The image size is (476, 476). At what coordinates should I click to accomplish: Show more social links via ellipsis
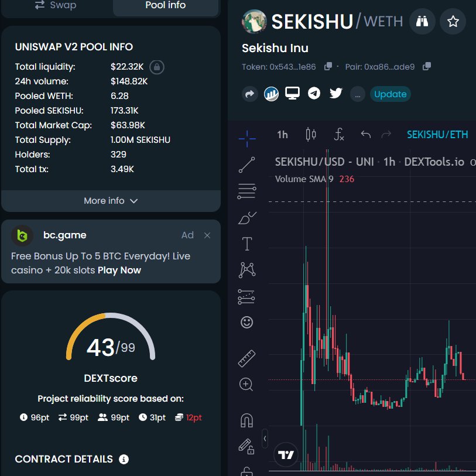pyautogui.click(x=358, y=94)
